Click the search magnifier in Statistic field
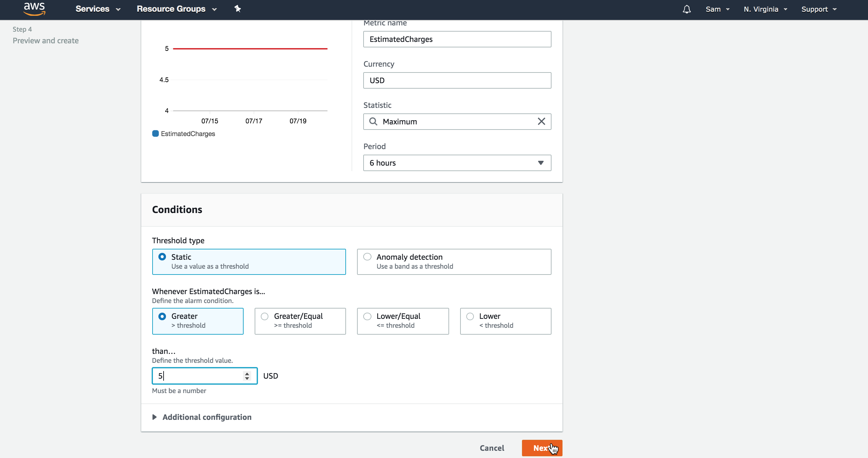This screenshot has width=868, height=458. click(x=373, y=122)
